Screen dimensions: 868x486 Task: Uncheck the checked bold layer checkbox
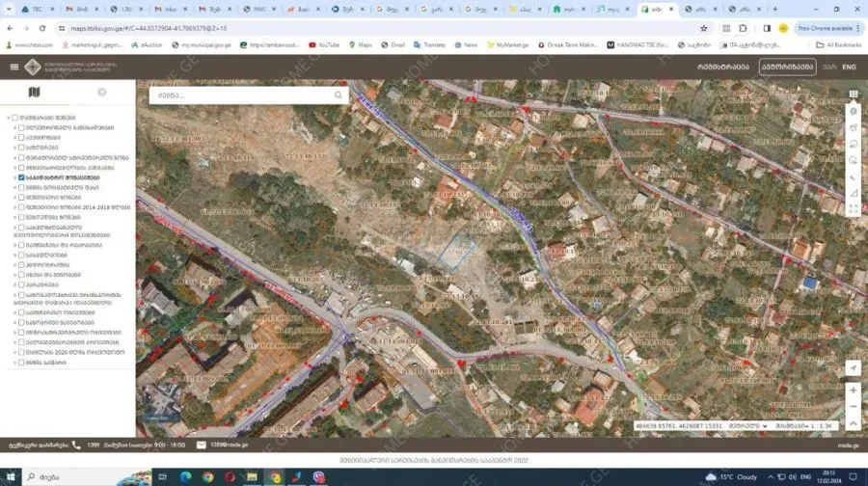coord(21,177)
